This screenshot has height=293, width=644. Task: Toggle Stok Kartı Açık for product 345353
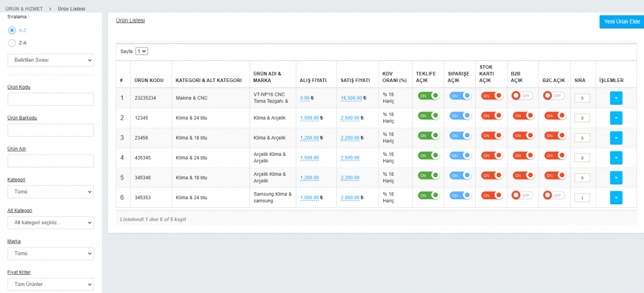click(492, 195)
